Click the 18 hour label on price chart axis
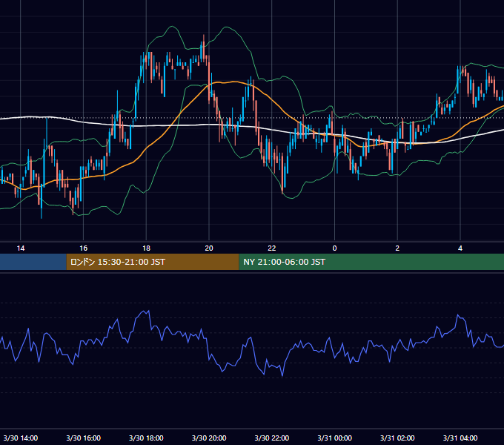Viewport: 504px width, 445px height. [146, 248]
